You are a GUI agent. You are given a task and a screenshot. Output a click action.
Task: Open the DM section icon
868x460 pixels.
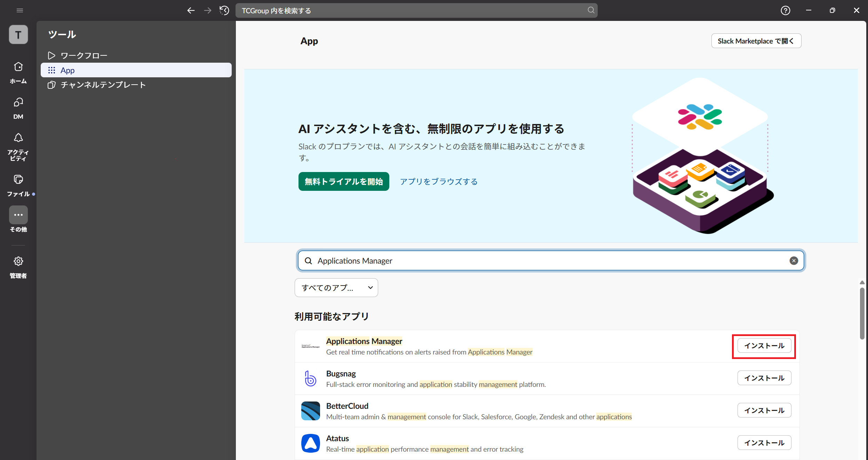18,102
